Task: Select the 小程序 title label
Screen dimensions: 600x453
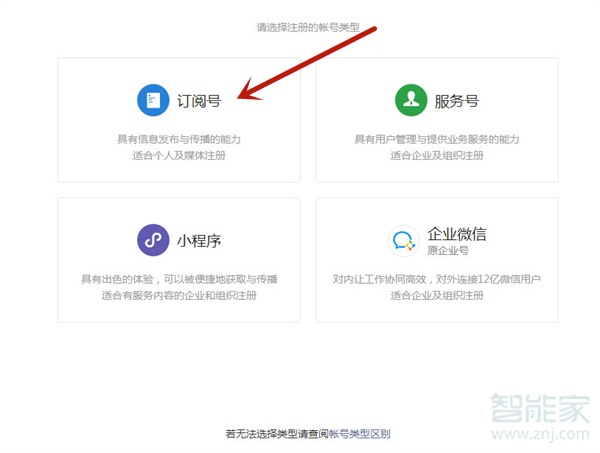Action: click(199, 241)
